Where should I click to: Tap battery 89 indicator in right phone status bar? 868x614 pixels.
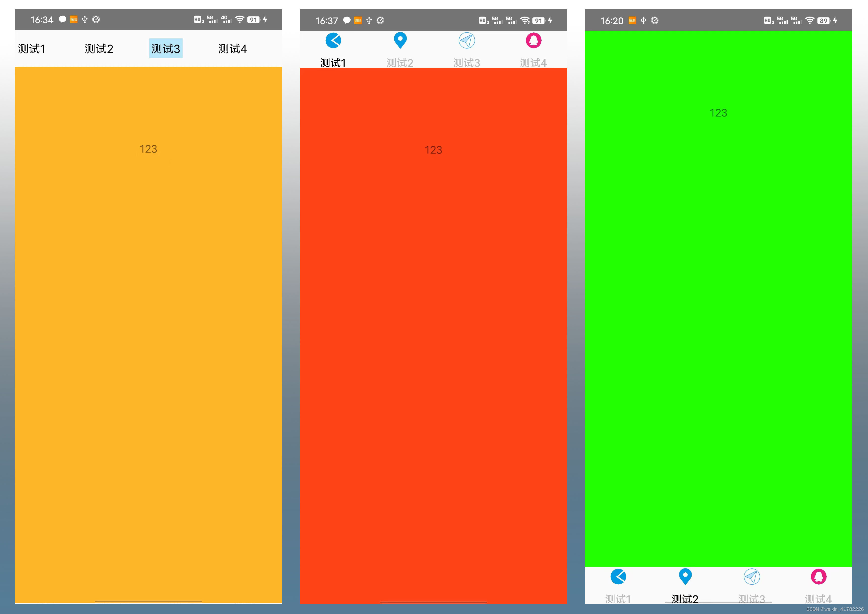coord(824,21)
